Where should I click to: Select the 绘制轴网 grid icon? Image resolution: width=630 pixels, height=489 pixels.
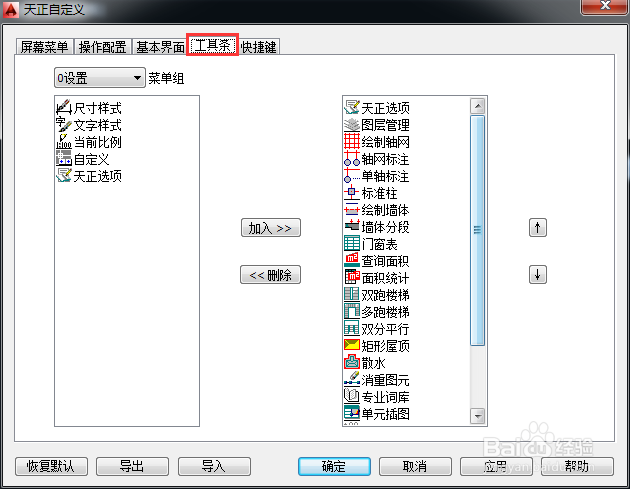click(352, 141)
